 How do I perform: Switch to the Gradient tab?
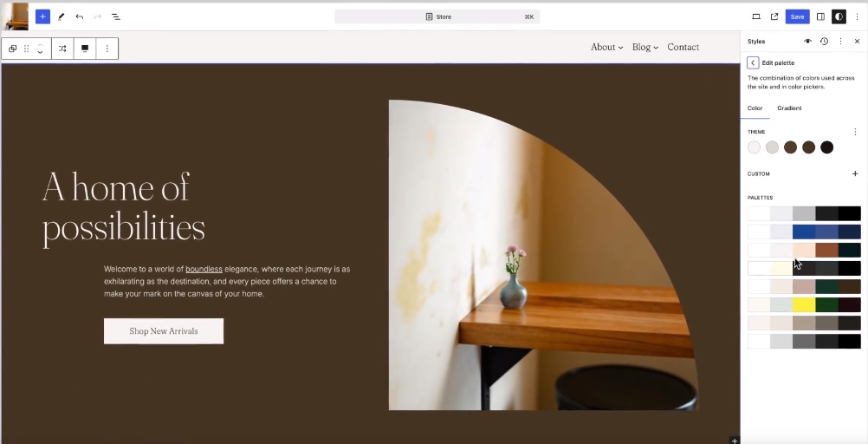(x=789, y=108)
